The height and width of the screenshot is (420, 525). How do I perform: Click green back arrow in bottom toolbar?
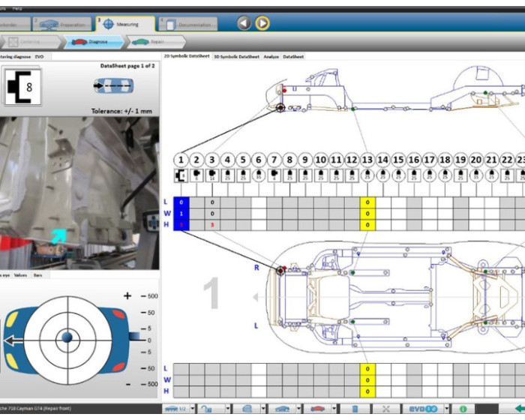click(519, 409)
